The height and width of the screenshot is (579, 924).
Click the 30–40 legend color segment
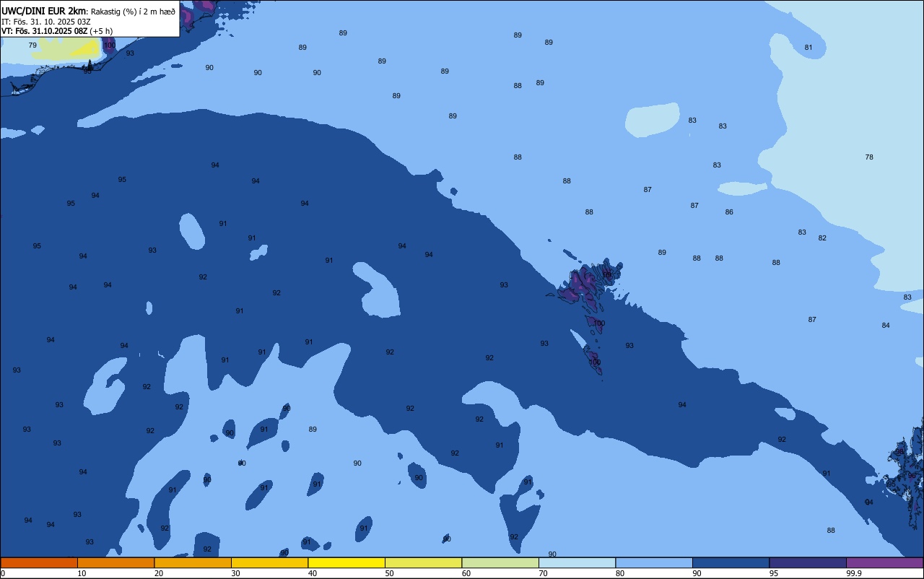point(269,562)
